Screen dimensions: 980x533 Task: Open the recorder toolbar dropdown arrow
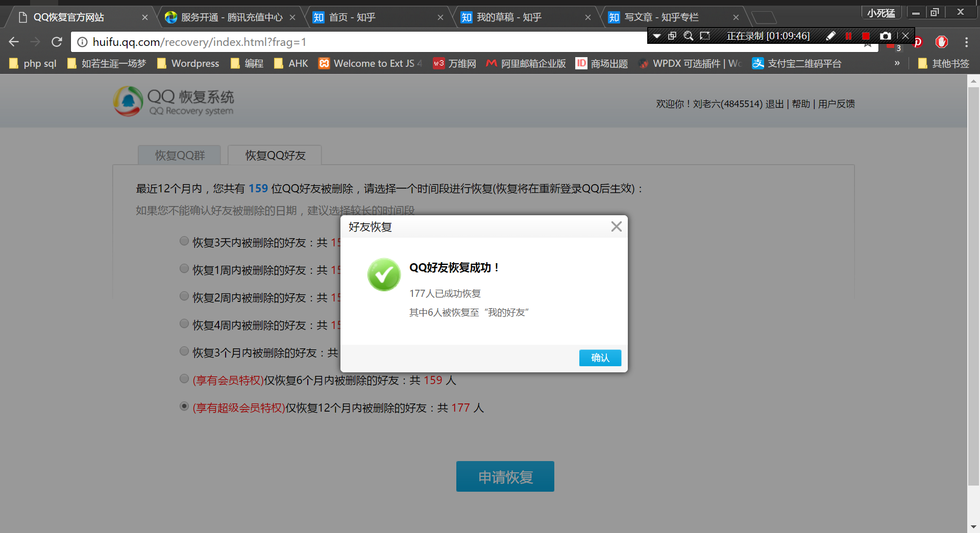(x=657, y=36)
